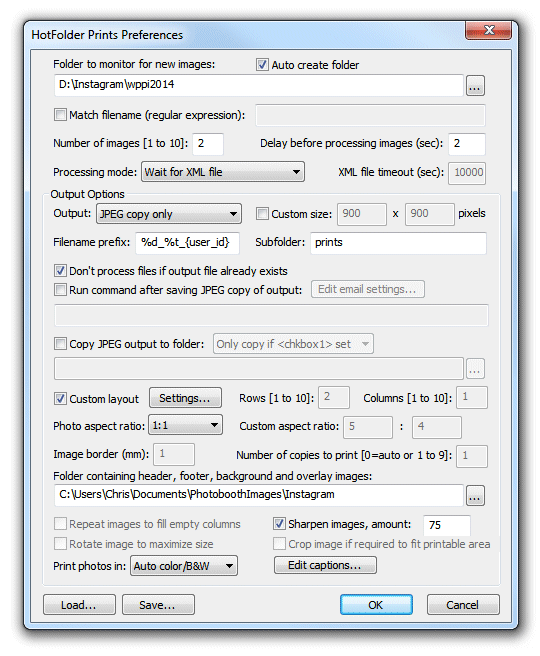Click the Filename prefix field
The image size is (540, 656).
pos(187,243)
